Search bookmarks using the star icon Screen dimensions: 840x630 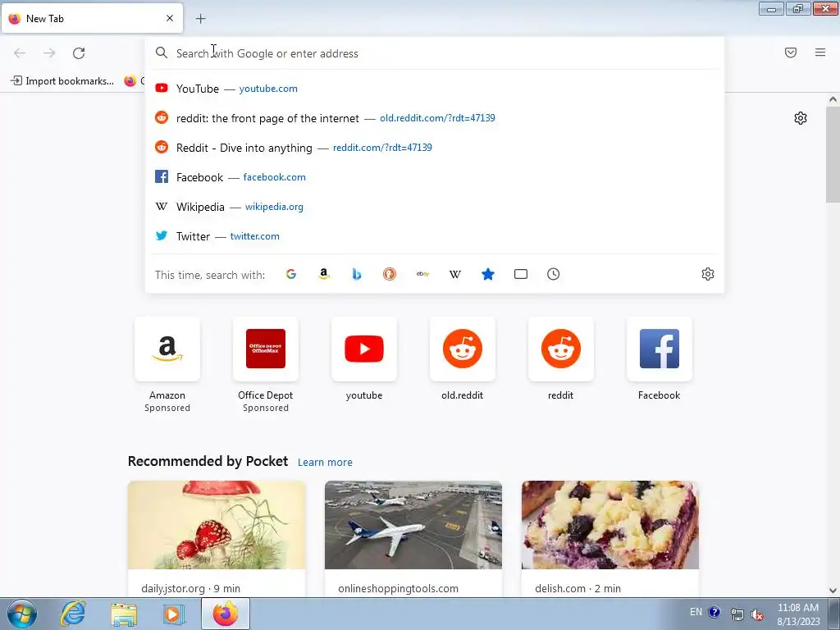point(487,274)
